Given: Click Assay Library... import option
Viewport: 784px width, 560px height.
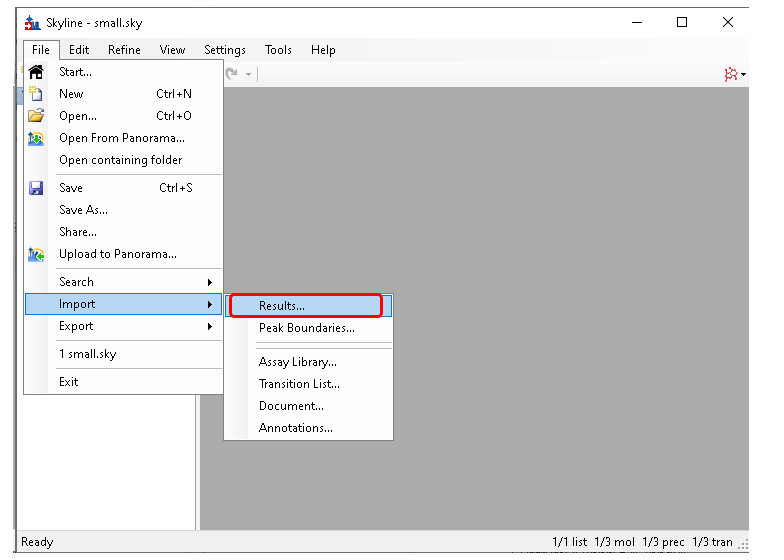Looking at the screenshot, I should point(297,362).
